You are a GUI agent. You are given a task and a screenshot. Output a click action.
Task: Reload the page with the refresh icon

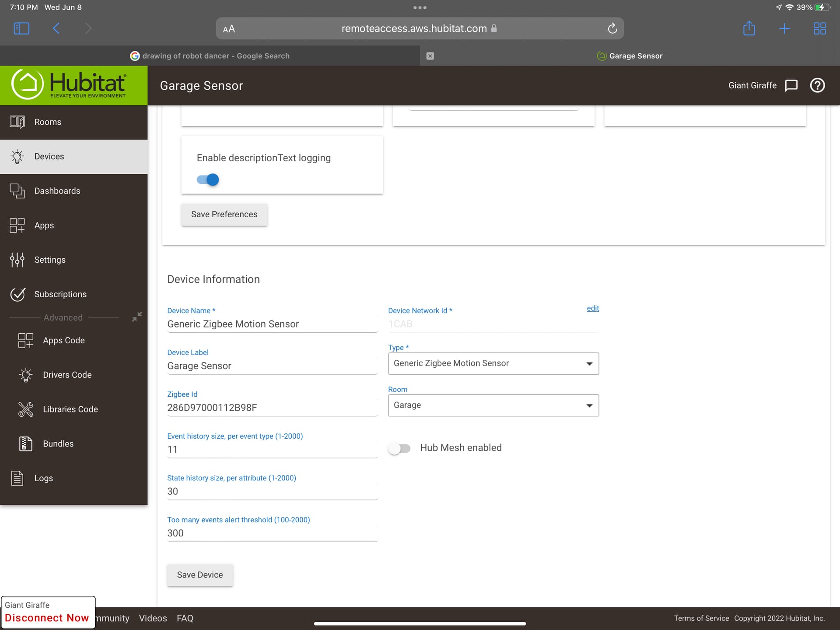coord(612,28)
